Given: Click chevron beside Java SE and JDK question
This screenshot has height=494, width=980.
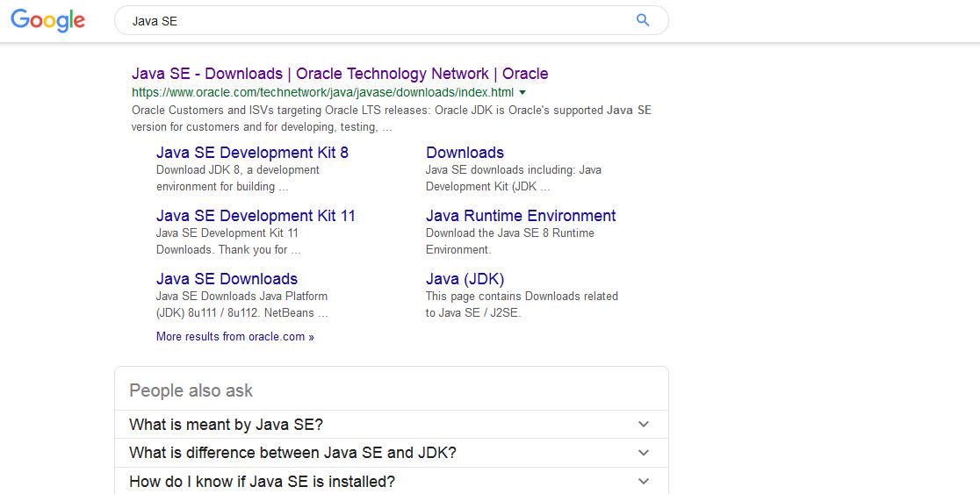Looking at the screenshot, I should [x=644, y=453].
